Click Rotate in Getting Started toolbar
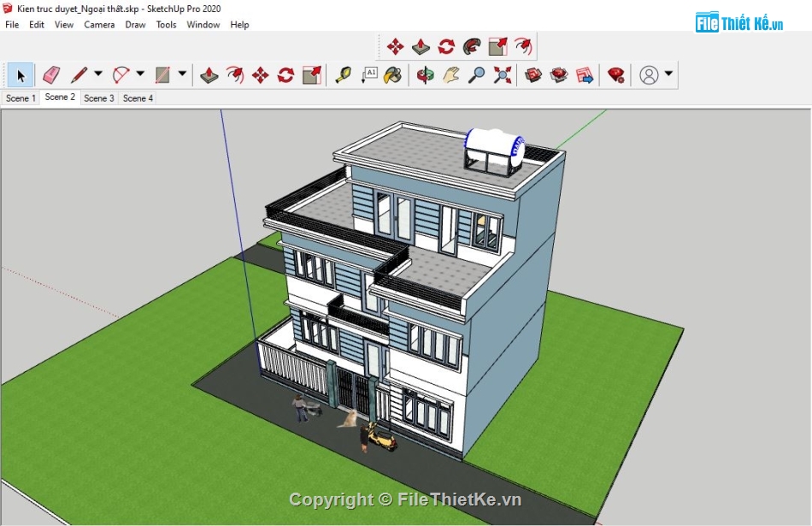Viewport: 812px width, 526px height. coord(285,75)
